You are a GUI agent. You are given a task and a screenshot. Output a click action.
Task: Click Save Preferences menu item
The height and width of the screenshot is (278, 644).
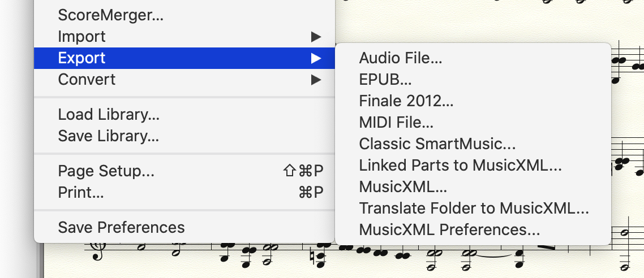tap(121, 228)
